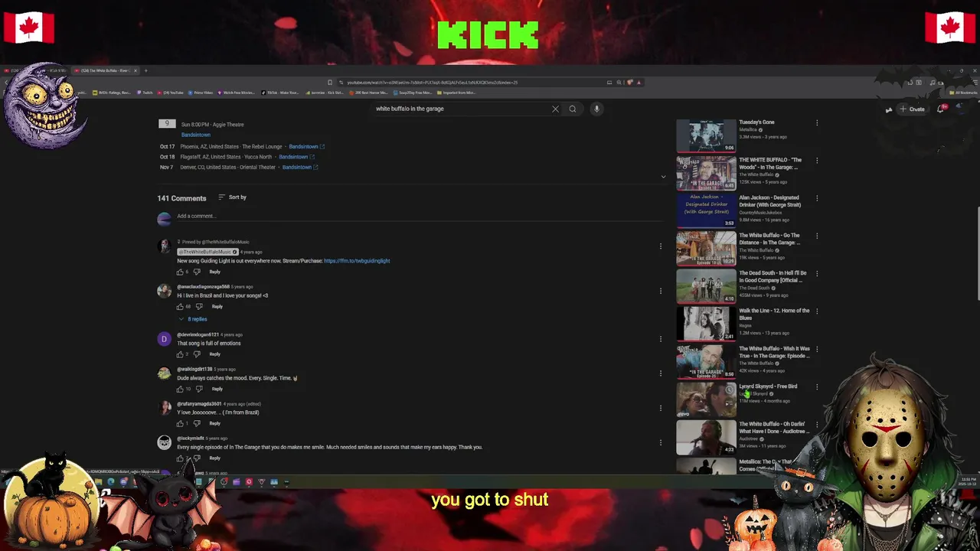
Task: Open the Prime Video bookmark
Action: click(201, 93)
